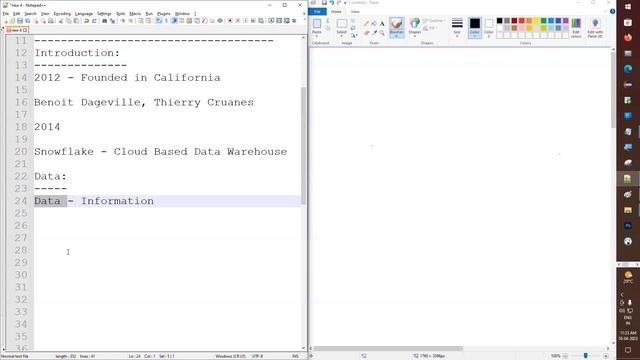Click the Rotate icon in Paint Image group
Screen dimensions: 640x360
coord(353,36)
